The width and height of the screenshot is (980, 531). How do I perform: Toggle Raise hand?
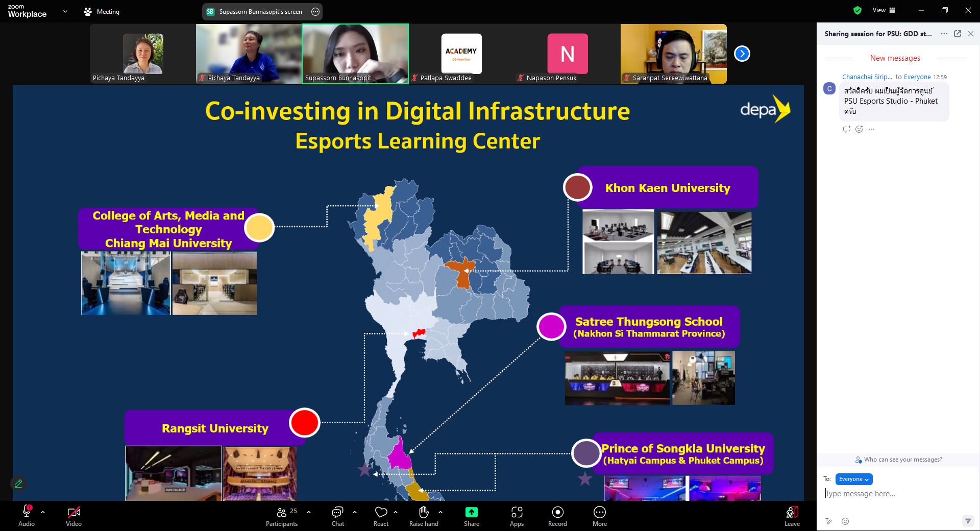424,513
